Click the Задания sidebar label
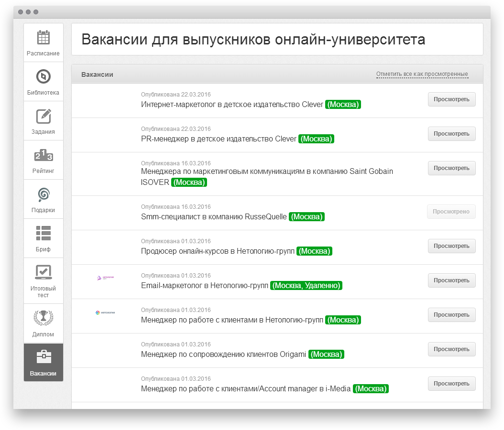Screen dimensions: 504x430 [43, 132]
